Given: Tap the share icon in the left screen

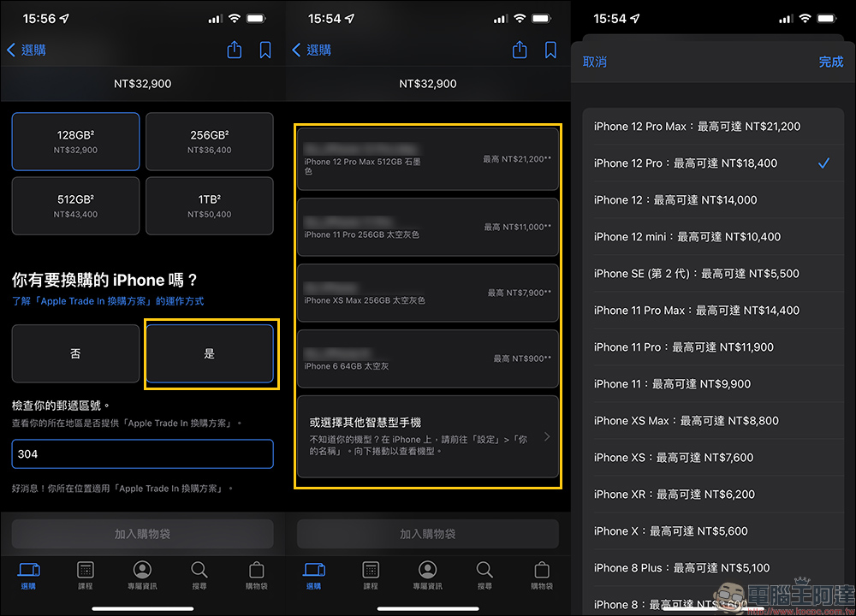Looking at the screenshot, I should click(x=235, y=50).
